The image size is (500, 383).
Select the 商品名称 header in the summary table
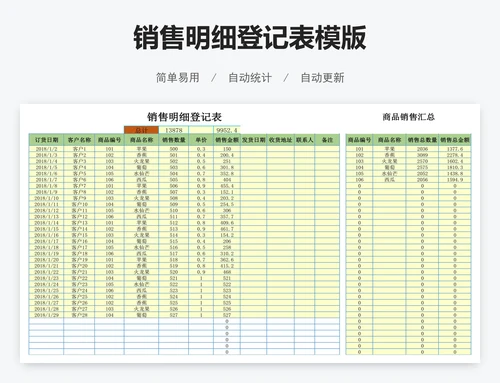click(x=389, y=140)
